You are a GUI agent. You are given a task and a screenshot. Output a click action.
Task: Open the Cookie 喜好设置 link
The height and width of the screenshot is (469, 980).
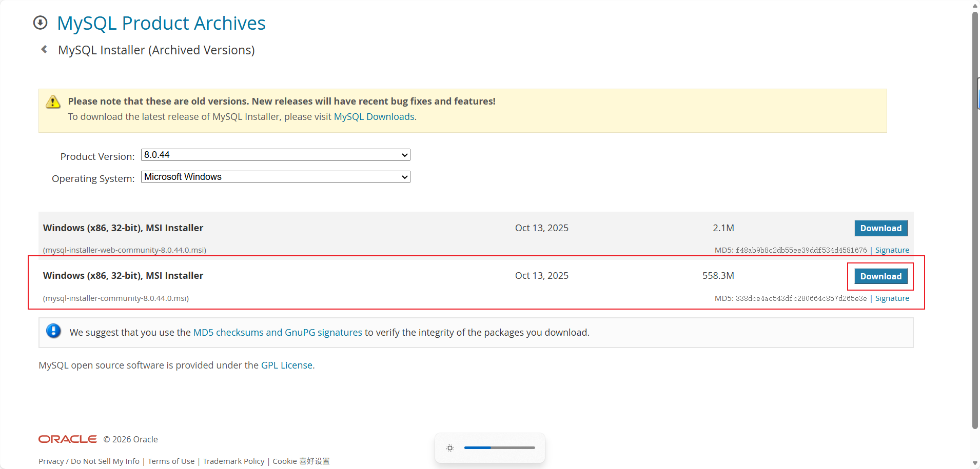(x=301, y=461)
